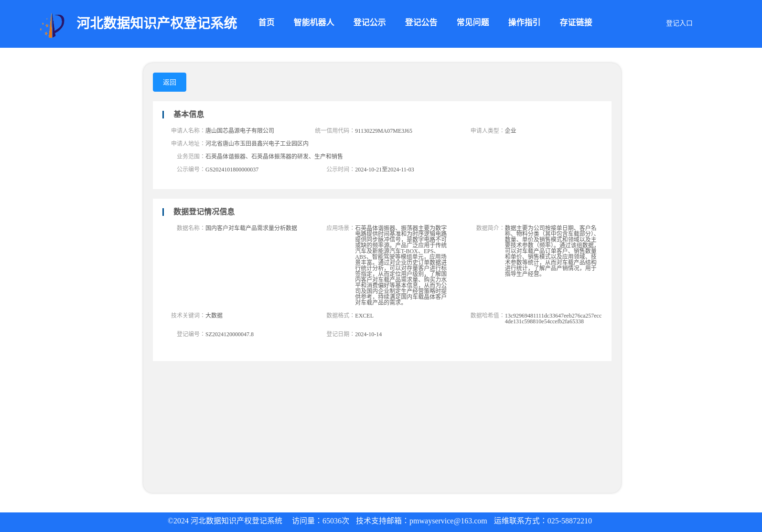This screenshot has height=532, width=762.
Task: Go to the 登记公告 page
Action: pos(421,22)
